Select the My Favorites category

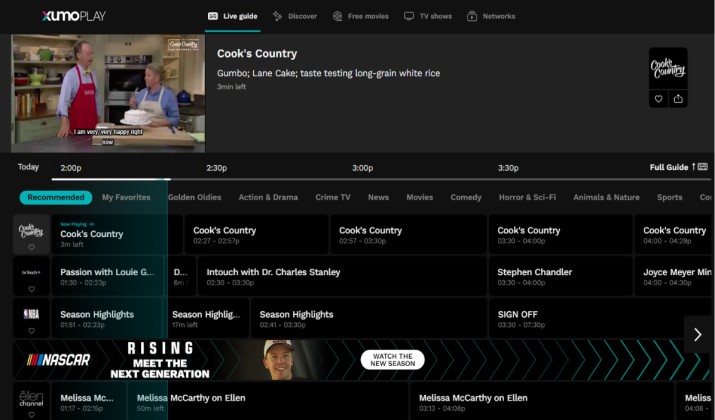pyautogui.click(x=126, y=197)
